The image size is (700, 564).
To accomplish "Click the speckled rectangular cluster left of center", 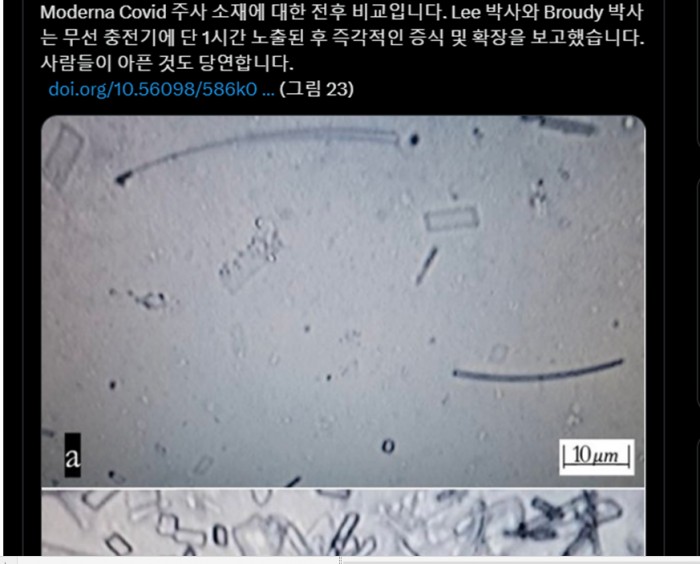I will [251, 255].
